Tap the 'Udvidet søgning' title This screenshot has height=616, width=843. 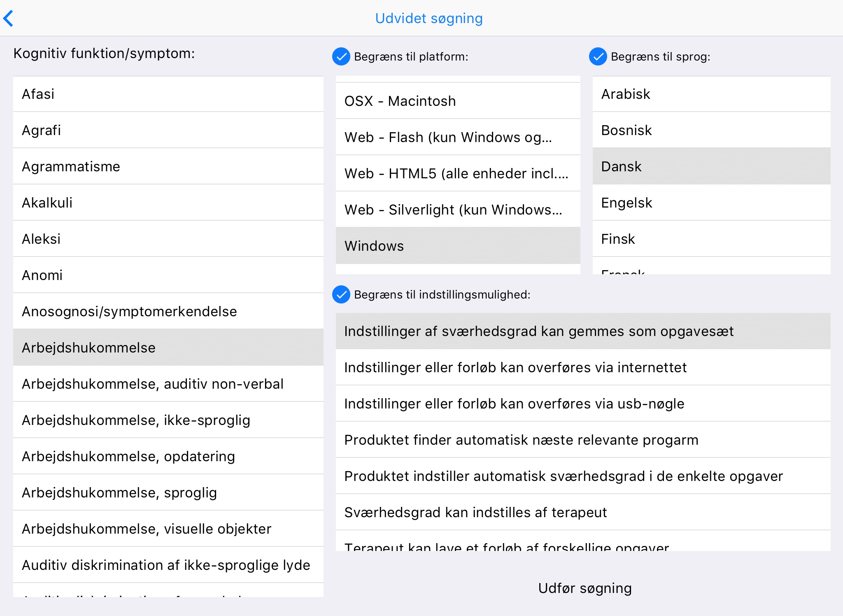point(428,19)
